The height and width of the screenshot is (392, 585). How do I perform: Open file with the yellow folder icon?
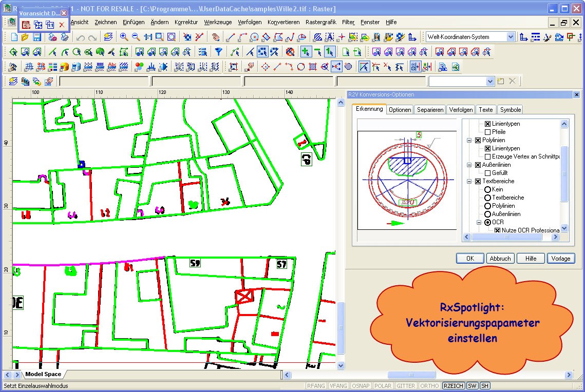pos(25,37)
